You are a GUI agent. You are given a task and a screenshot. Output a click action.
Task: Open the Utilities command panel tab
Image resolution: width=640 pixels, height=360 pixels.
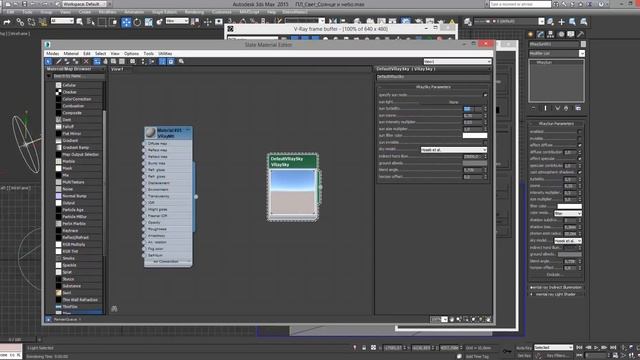coord(580,34)
